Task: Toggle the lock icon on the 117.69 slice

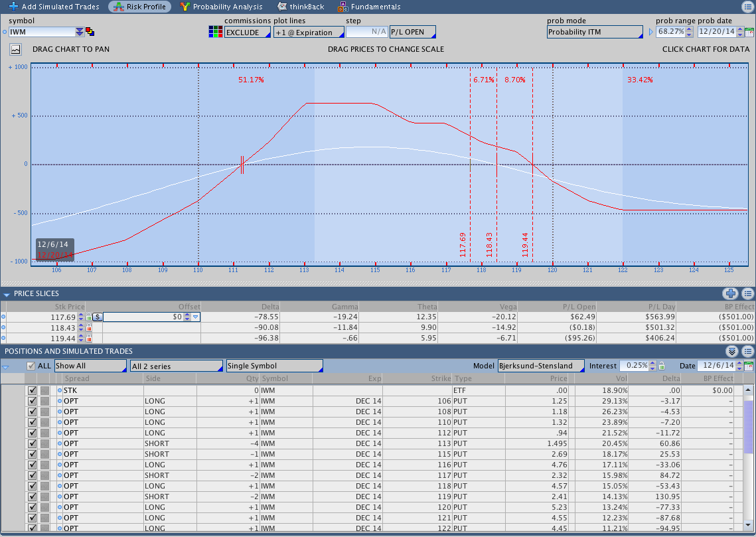Action: pyautogui.click(x=89, y=317)
